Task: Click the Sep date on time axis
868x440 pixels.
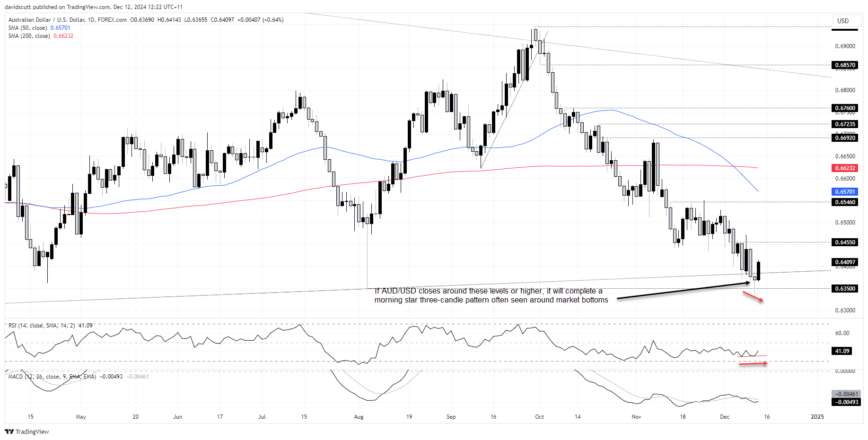Action: coord(451,417)
